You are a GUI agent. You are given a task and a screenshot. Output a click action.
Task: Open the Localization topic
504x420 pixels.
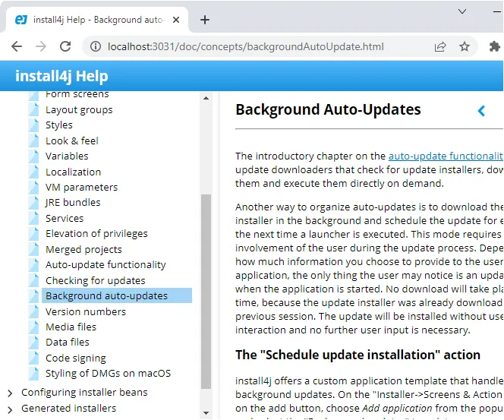74,172
